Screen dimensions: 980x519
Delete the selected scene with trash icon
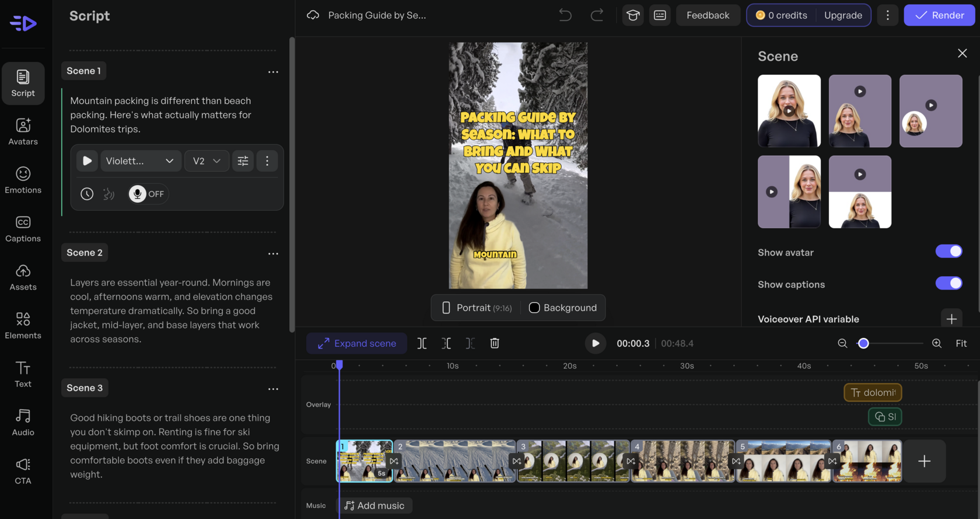click(495, 343)
